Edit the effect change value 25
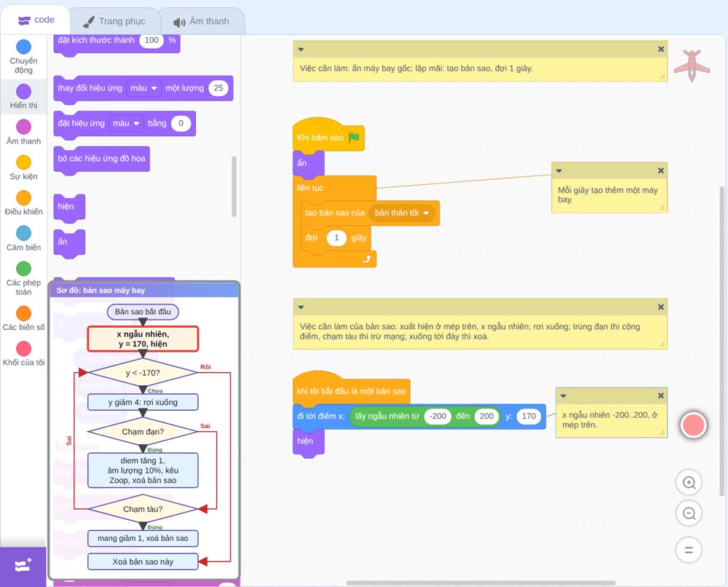The height and width of the screenshot is (587, 728). pos(218,88)
